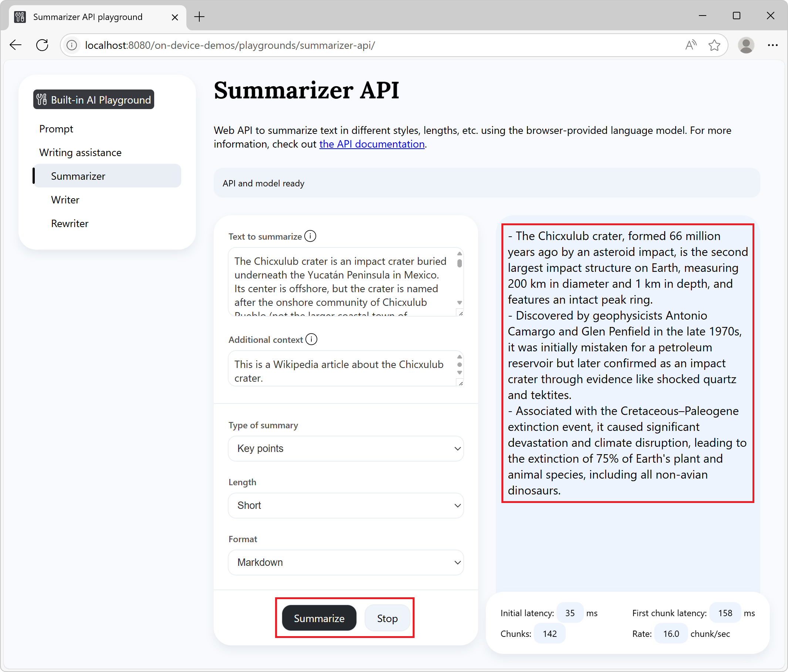
Task: Click the Stop button
Action: tap(387, 618)
